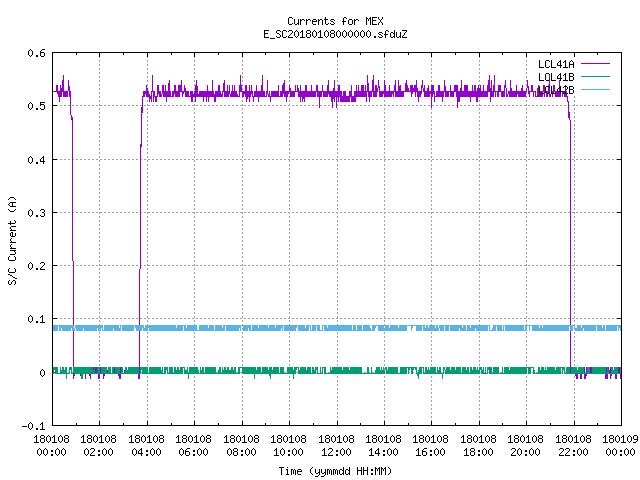This screenshot has width=640, height=480.
Task: Click the 0.2 y-axis tick label
Action: click(36, 266)
